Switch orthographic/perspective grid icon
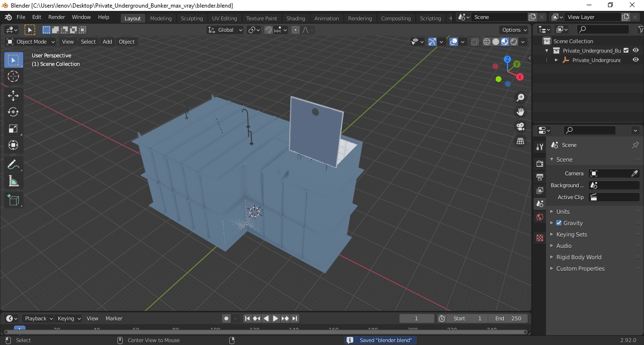644x345 pixels. coord(520,141)
